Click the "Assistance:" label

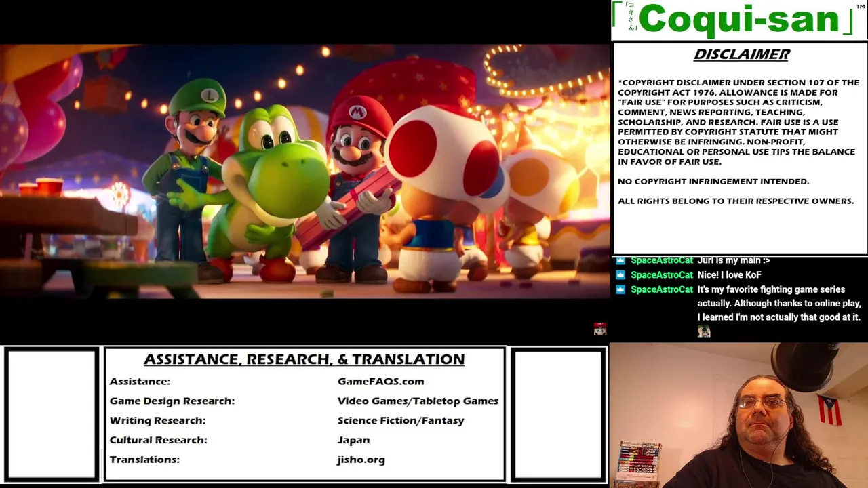140,382
